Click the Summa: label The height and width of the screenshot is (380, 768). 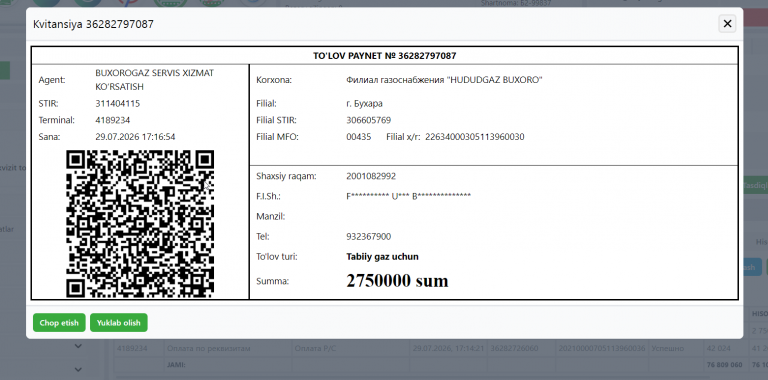click(x=272, y=281)
